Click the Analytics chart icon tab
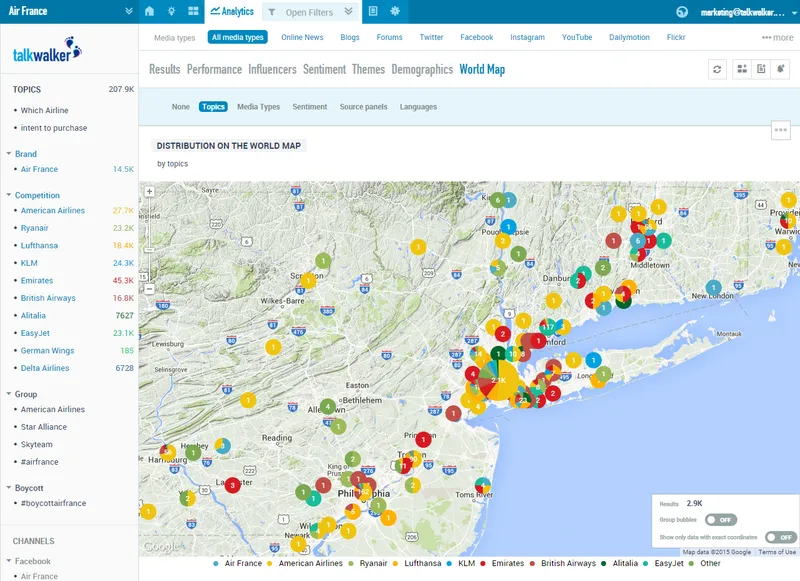This screenshot has width=800, height=581. pyautogui.click(x=232, y=11)
